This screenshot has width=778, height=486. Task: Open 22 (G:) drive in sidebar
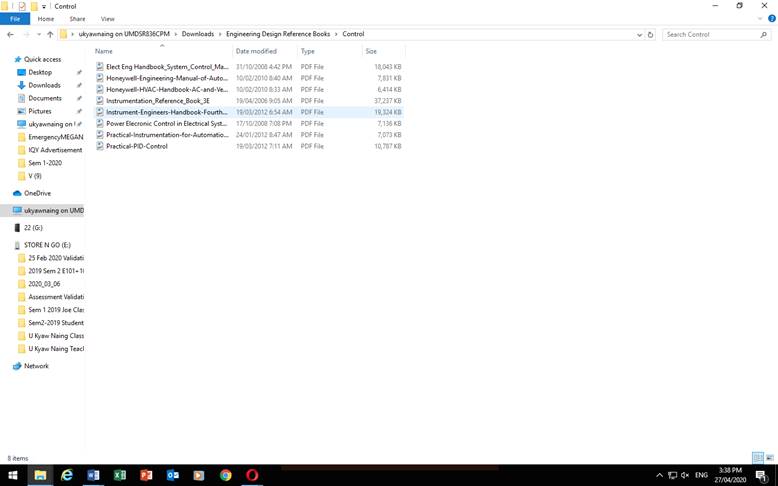[x=33, y=228]
